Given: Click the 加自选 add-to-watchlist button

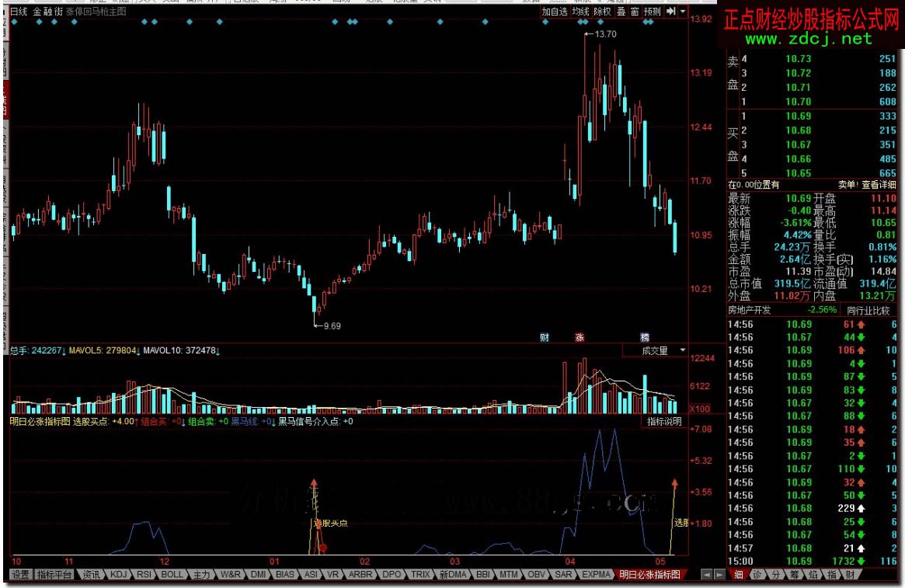Looking at the screenshot, I should pyautogui.click(x=555, y=12).
